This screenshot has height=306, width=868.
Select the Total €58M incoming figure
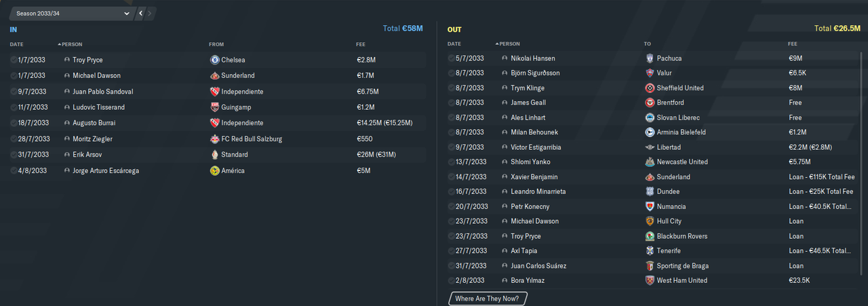point(403,28)
